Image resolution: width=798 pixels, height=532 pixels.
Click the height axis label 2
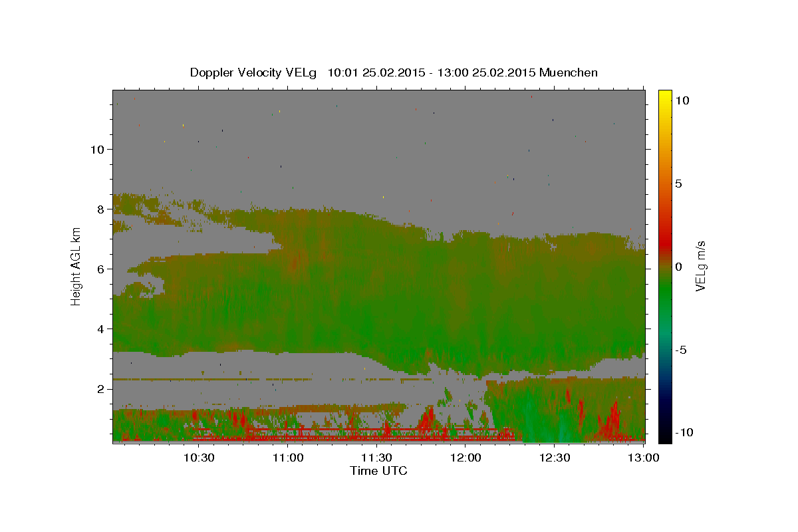tap(100, 388)
